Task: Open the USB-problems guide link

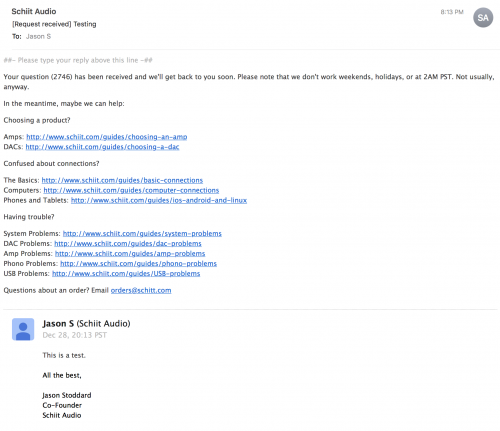Action: 126,274
